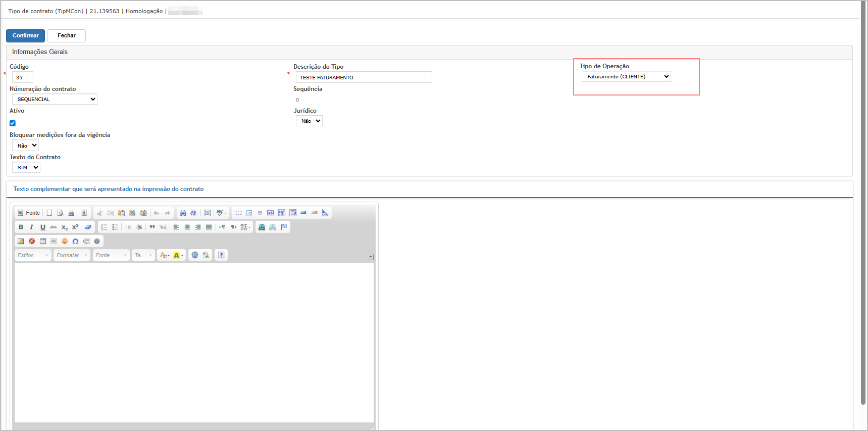Screen dimensions: 868x431
Task: Center align text in editor
Action: [x=187, y=227]
